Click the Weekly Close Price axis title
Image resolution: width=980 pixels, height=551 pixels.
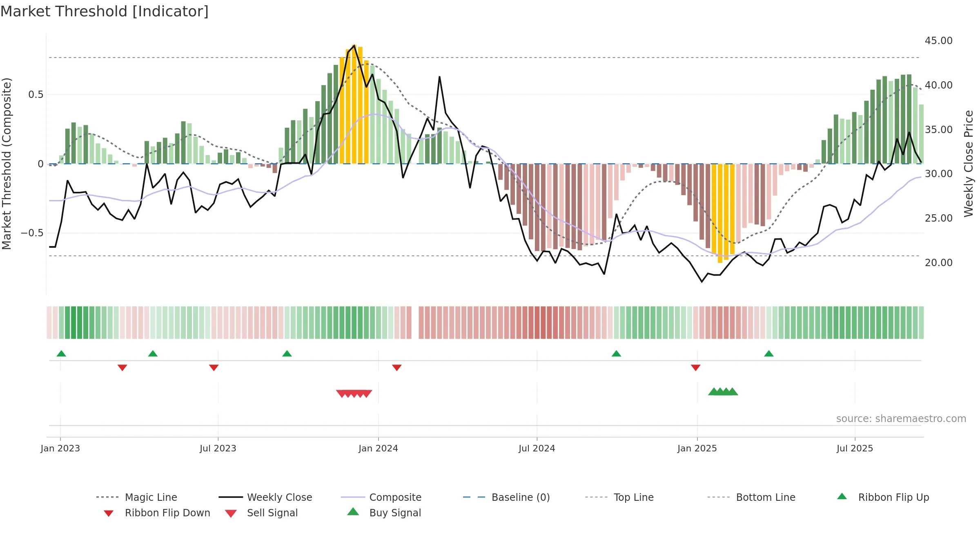[969, 163]
